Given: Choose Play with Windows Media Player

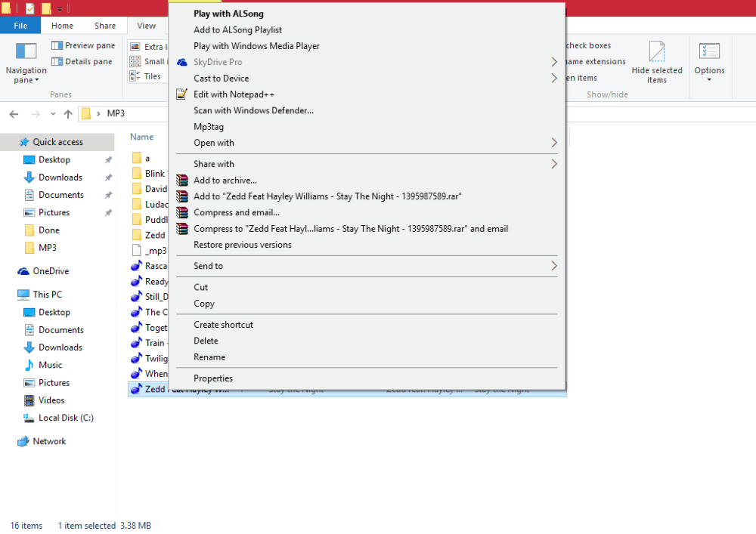Looking at the screenshot, I should tap(256, 46).
